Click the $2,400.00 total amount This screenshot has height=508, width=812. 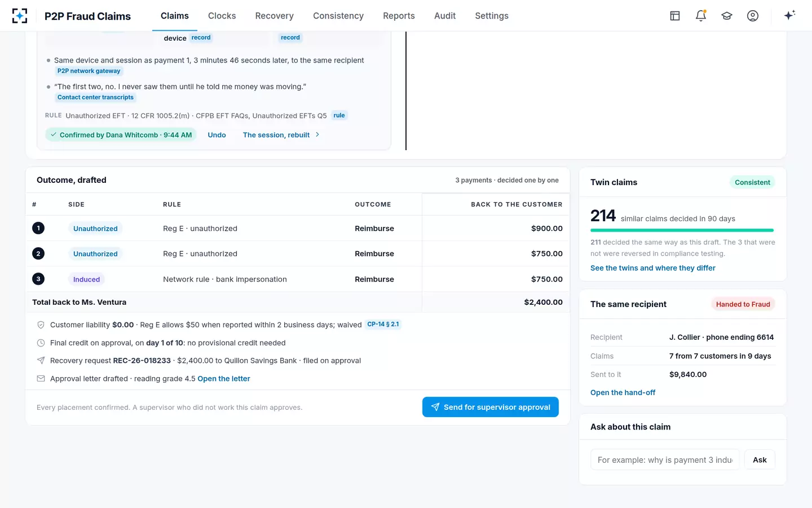tap(543, 303)
